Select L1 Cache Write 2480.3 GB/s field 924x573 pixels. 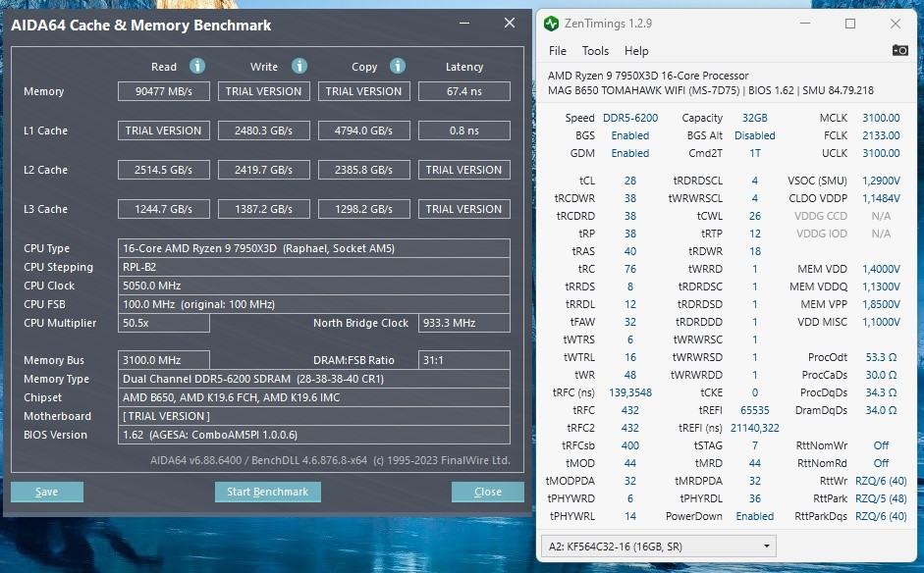pyautogui.click(x=264, y=130)
